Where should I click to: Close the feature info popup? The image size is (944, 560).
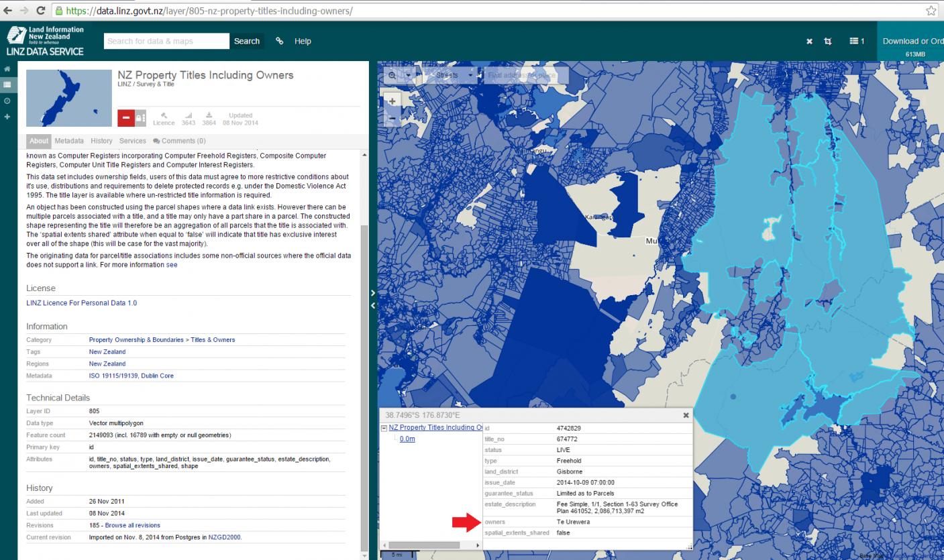pyautogui.click(x=686, y=415)
